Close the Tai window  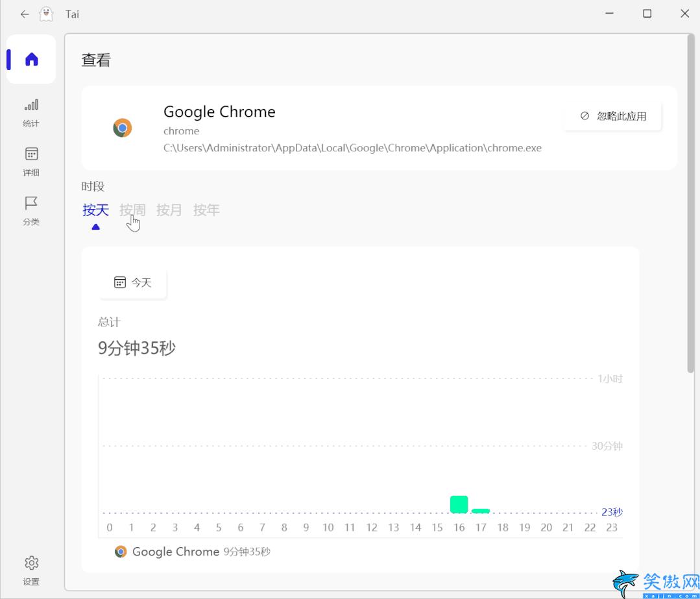coord(685,14)
